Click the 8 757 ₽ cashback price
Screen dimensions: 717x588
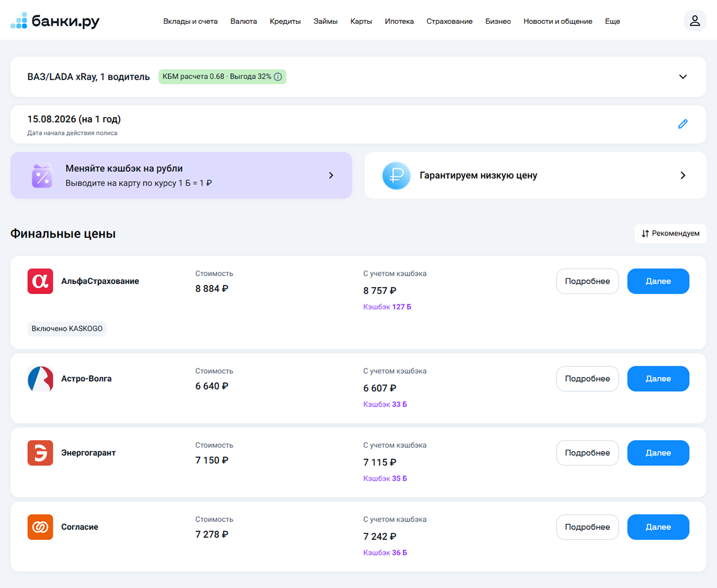[x=380, y=291]
